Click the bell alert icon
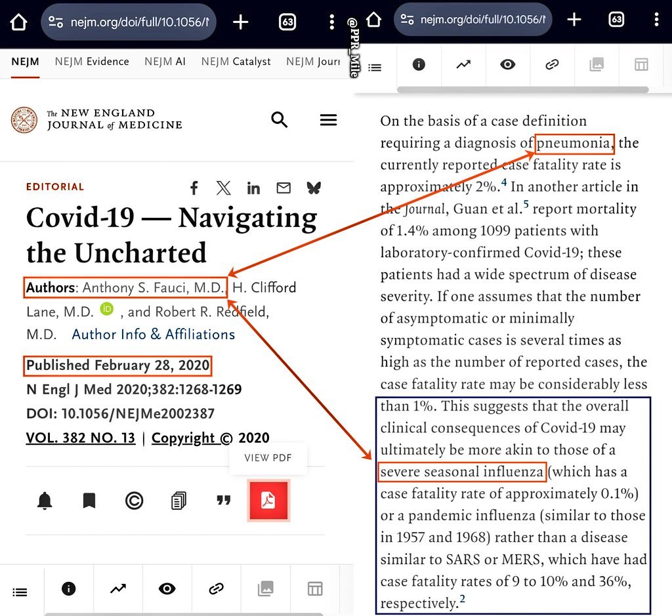This screenshot has width=672, height=616. (45, 501)
